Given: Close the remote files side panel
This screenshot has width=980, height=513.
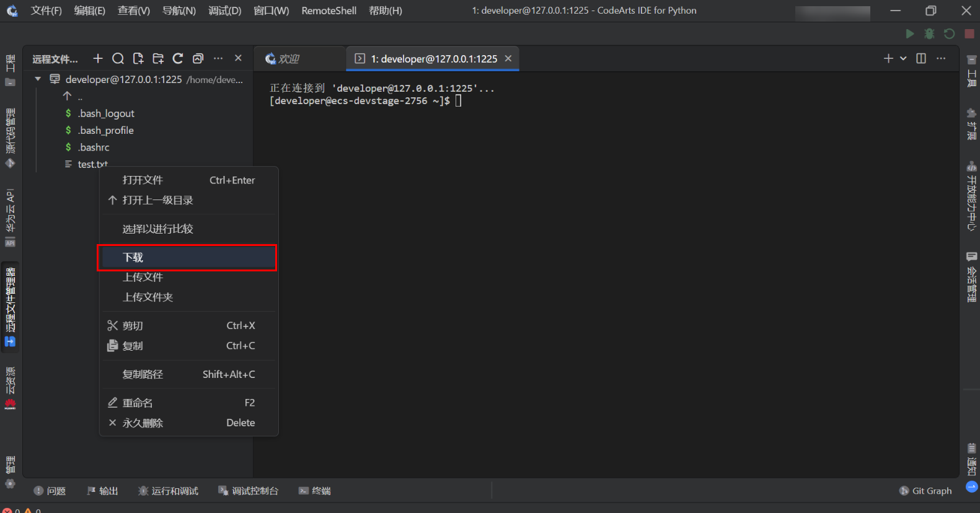Looking at the screenshot, I should (238, 58).
